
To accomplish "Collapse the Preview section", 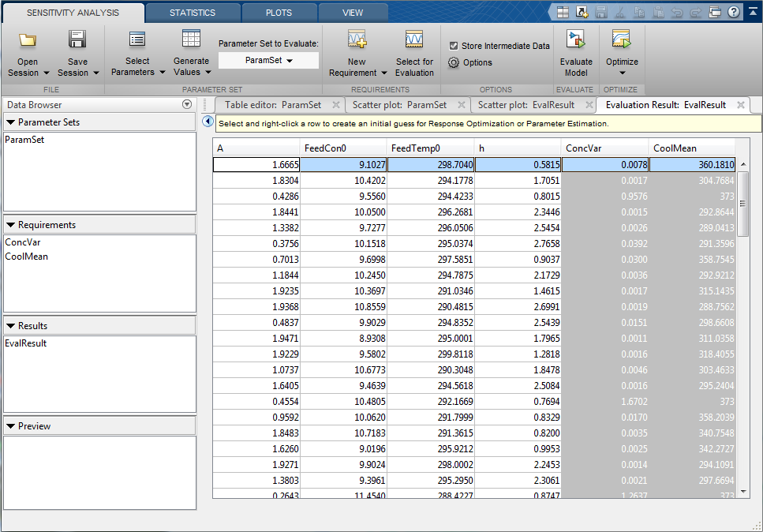I will coord(11,426).
